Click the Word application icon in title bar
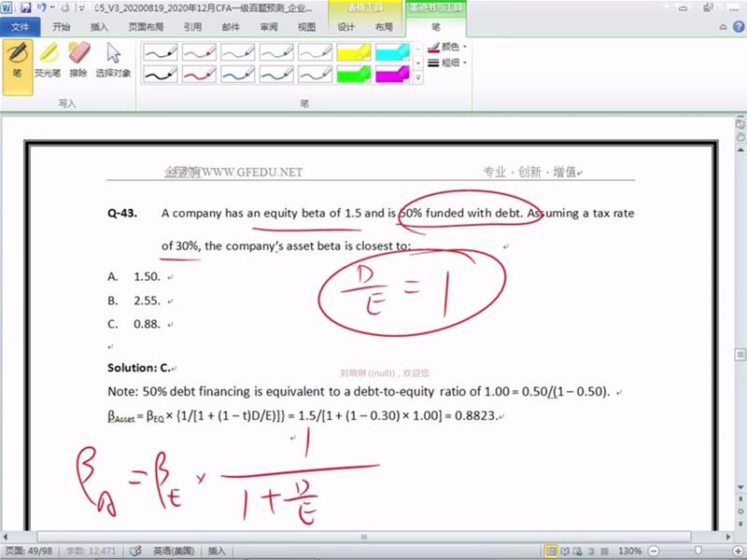 click(7, 7)
